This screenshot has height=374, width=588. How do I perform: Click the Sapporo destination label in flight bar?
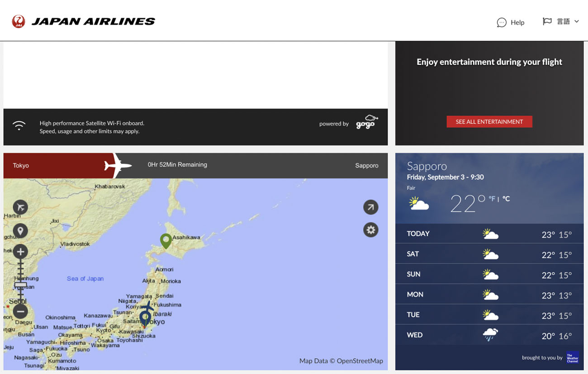coord(367,166)
